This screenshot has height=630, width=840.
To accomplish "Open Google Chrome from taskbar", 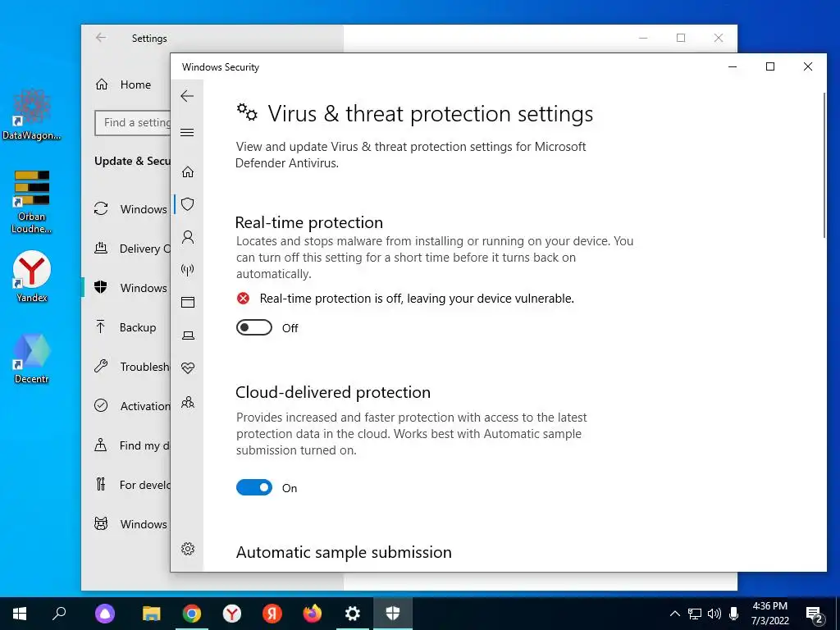I will click(192, 614).
